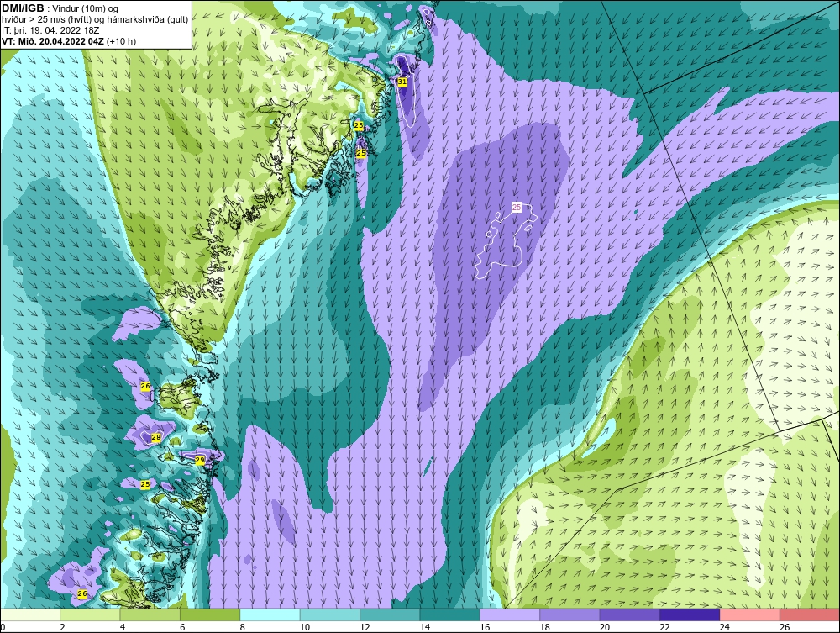
Task: Click the yellow 25 label nearest the 31 label
Action: click(x=359, y=125)
